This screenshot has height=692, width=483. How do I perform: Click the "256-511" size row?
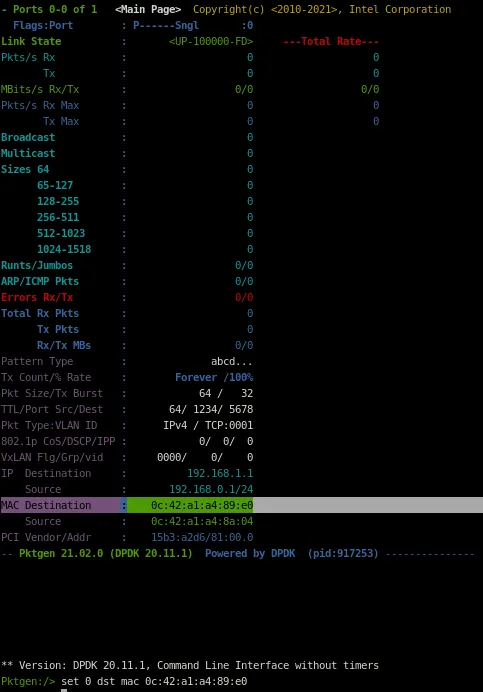click(x=58, y=217)
